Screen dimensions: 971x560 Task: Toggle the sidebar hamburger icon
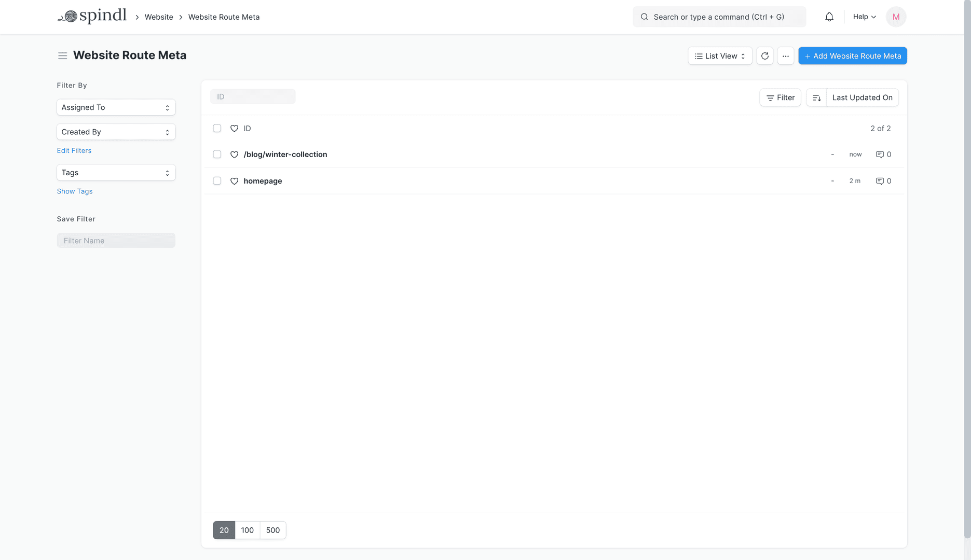pos(62,56)
